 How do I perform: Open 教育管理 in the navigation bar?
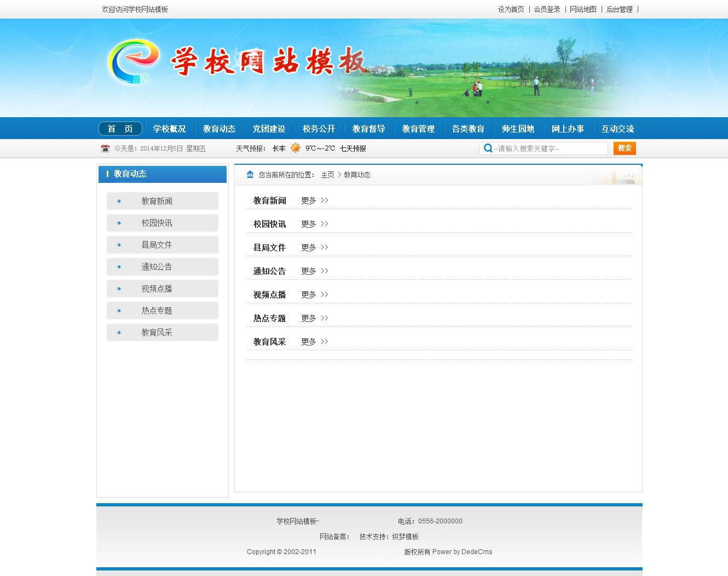[x=418, y=129]
